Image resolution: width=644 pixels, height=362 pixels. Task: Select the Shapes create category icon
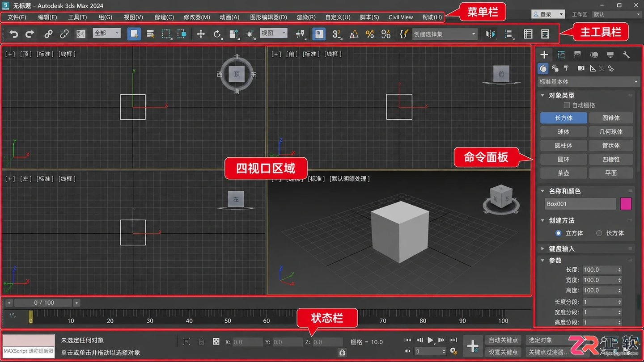click(555, 68)
